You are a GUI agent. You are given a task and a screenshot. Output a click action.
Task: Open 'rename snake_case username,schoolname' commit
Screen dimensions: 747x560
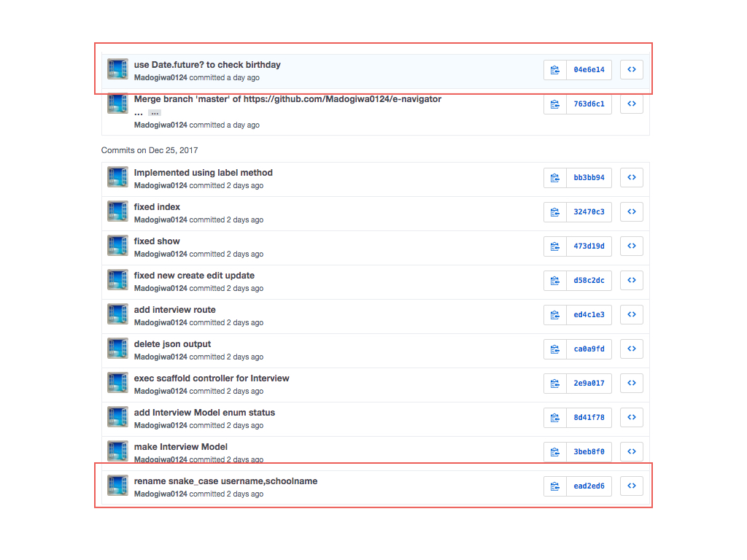click(226, 481)
